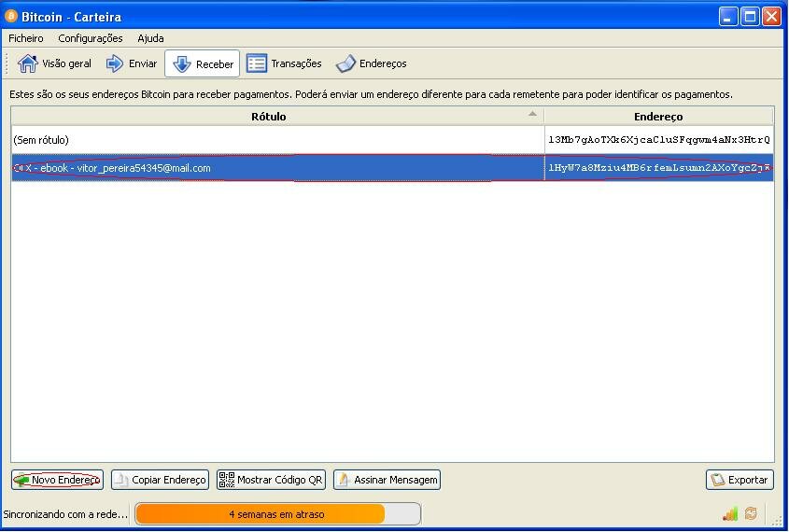The width and height of the screenshot is (789, 532).
Task: Open the Transações list tab
Action: click(284, 63)
